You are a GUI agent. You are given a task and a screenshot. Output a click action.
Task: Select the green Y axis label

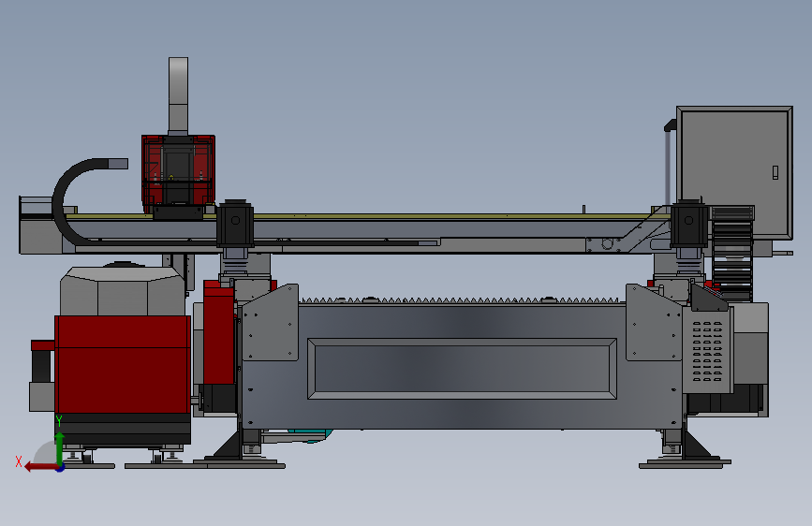(59, 420)
